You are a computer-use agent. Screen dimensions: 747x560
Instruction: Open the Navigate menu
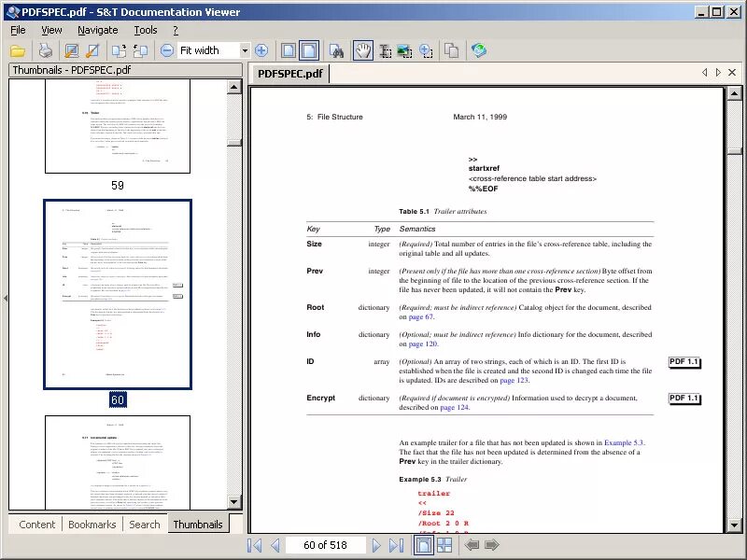click(98, 30)
